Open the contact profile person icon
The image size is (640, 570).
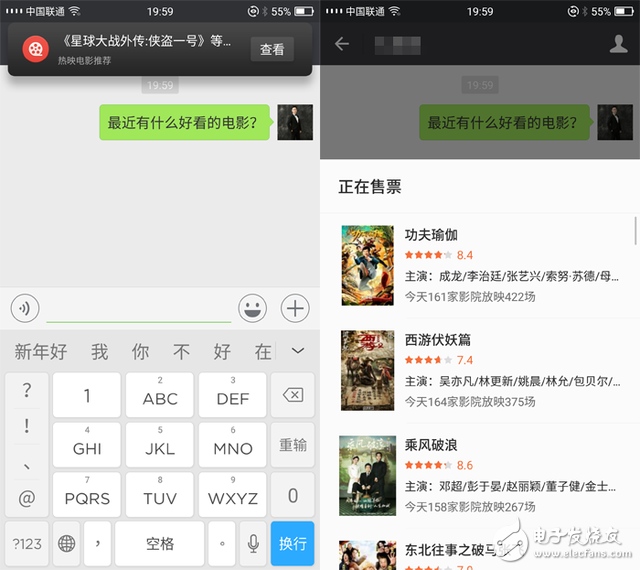618,44
